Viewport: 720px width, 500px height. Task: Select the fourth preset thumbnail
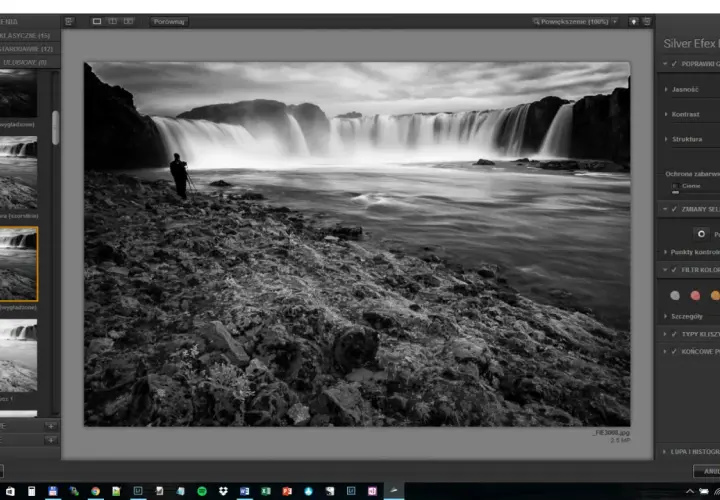(x=18, y=355)
